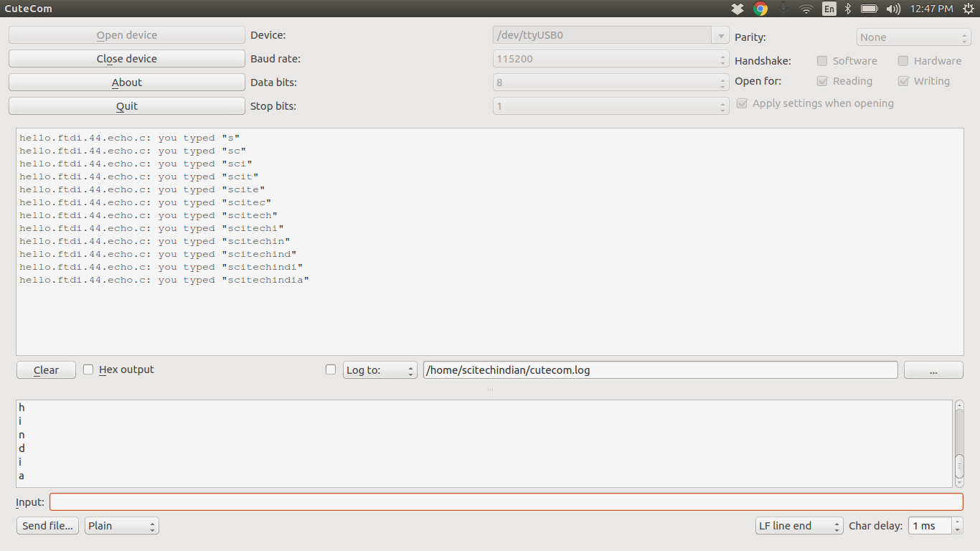The width and height of the screenshot is (980, 551).
Task: Open the sound volume indicator
Action: [x=893, y=9]
